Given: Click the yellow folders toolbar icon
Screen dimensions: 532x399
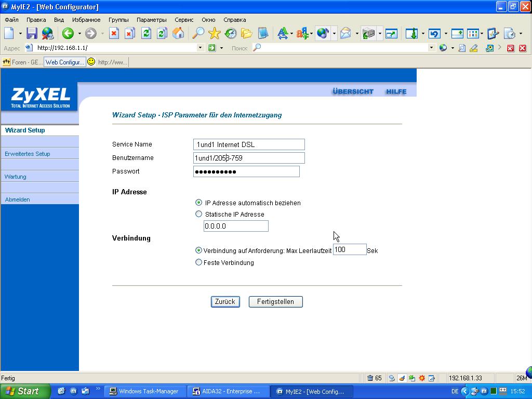Looking at the screenshot, I should 247,33.
